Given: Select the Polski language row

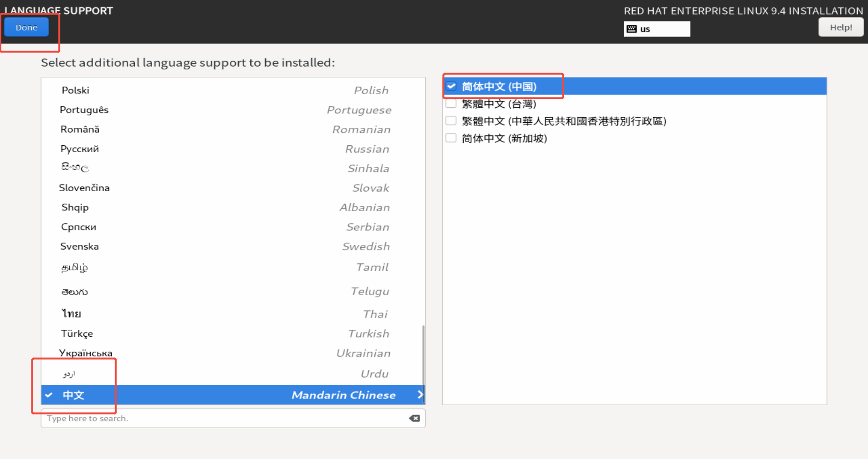Looking at the screenshot, I should 233,90.
